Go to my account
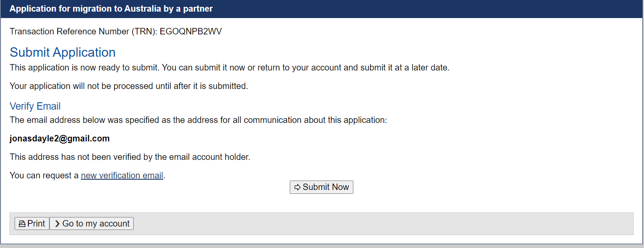Viewport: 644px width, 248px height. (x=92, y=224)
